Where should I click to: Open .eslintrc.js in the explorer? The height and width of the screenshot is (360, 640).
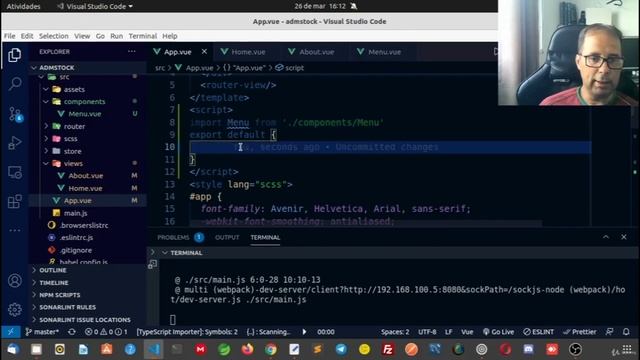(76, 238)
